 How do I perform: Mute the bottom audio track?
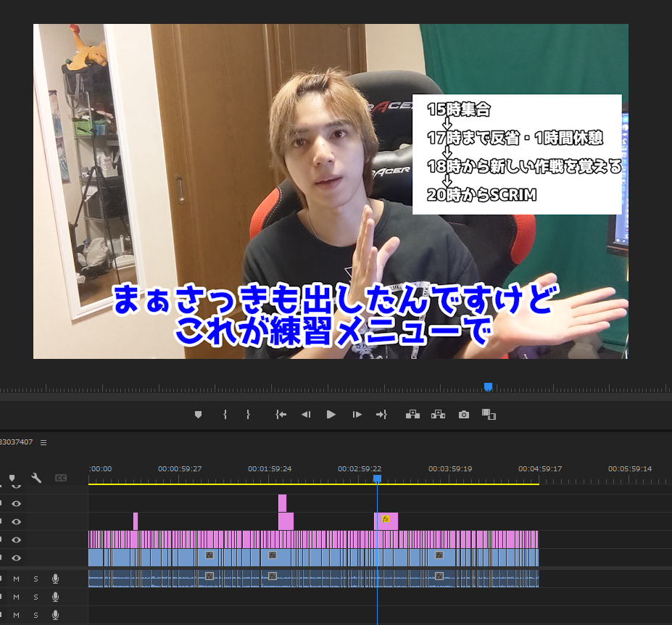click(16, 615)
